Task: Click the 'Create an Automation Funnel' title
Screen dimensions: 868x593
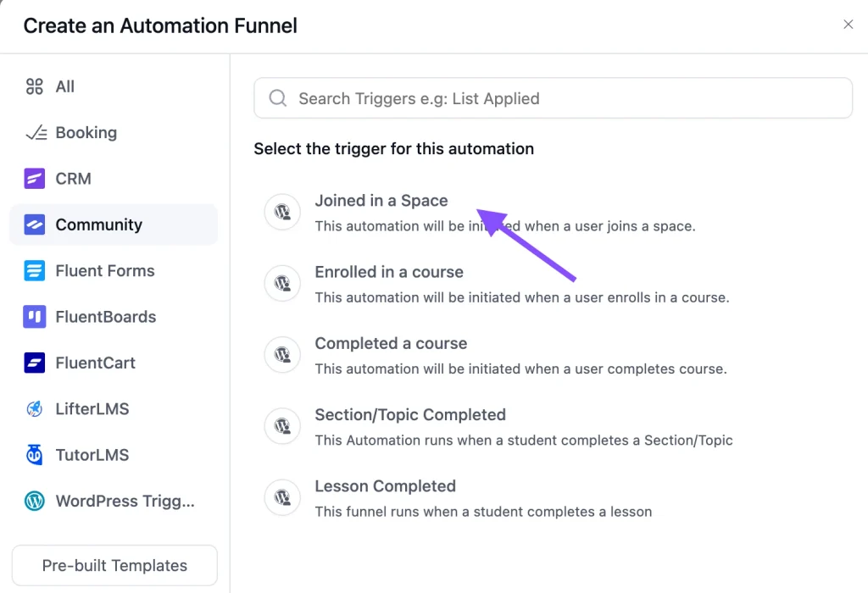Action: pos(160,25)
